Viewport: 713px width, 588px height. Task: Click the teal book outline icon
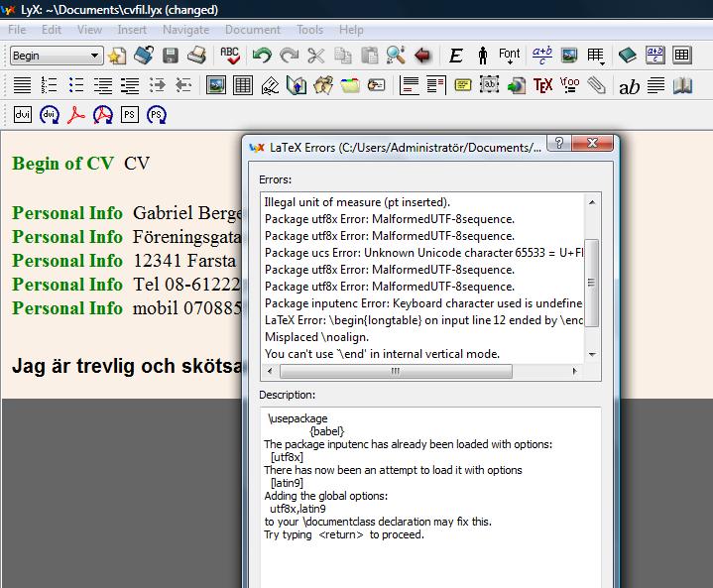(x=628, y=56)
